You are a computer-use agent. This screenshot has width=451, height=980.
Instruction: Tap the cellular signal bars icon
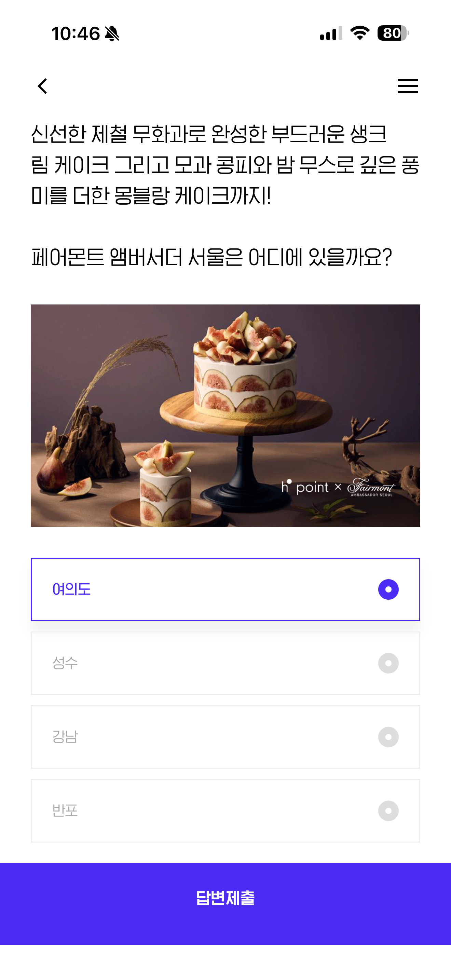coord(331,33)
